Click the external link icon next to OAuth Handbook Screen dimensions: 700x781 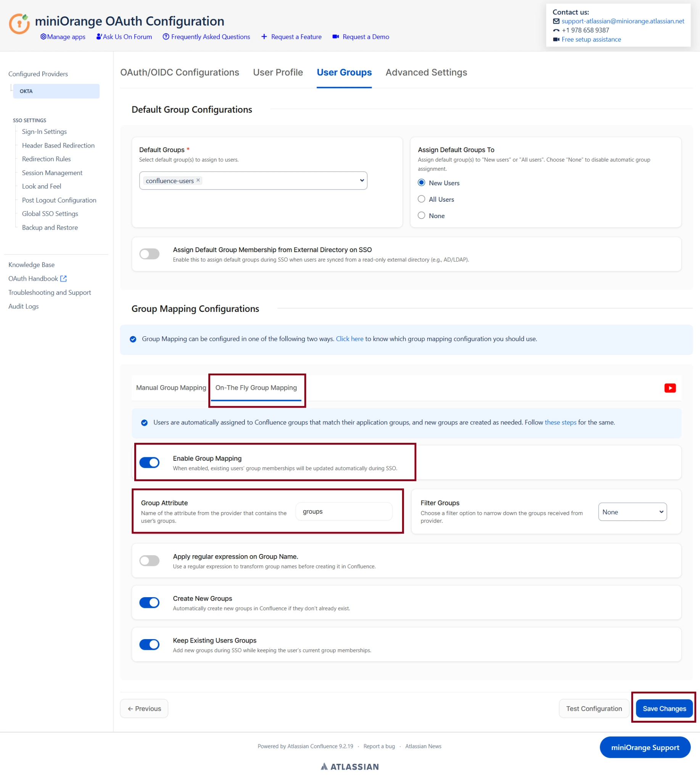(63, 278)
